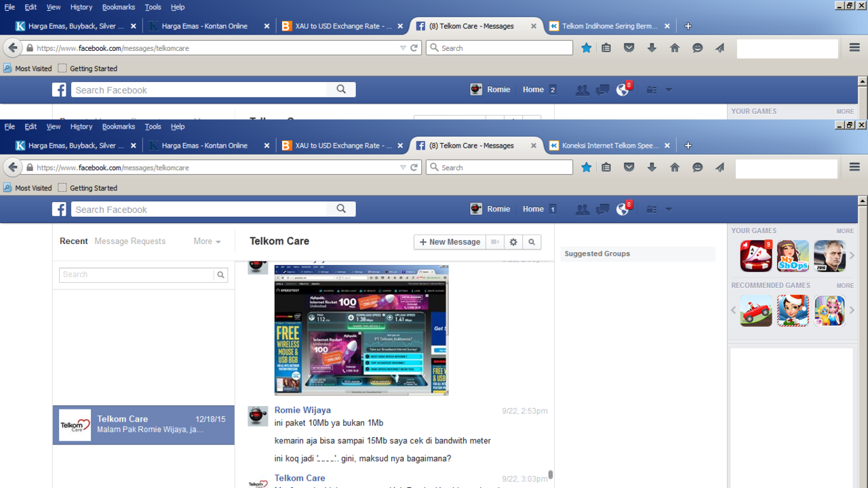Show previous Recommended Games with the left chevron

click(734, 310)
